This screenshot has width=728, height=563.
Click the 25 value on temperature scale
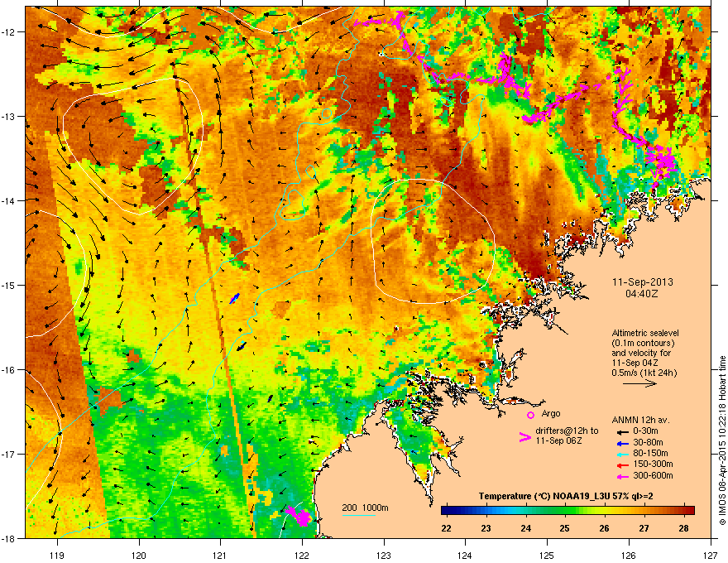click(x=564, y=528)
